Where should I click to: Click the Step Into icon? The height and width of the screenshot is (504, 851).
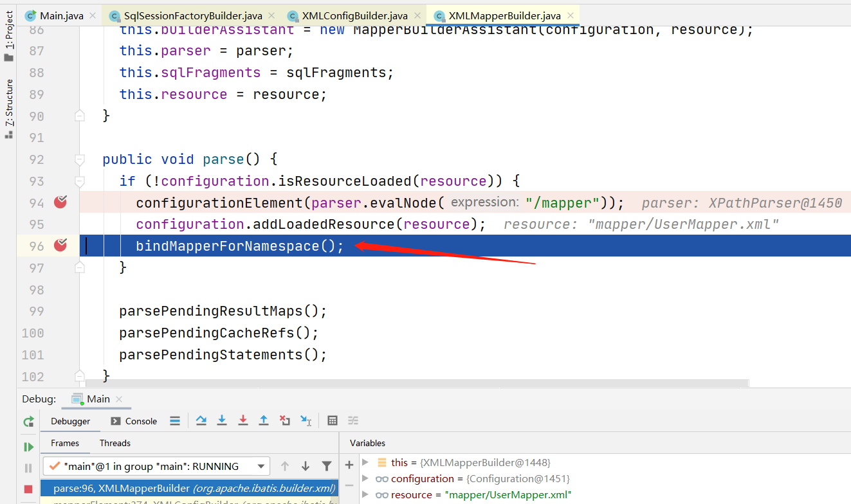222,420
